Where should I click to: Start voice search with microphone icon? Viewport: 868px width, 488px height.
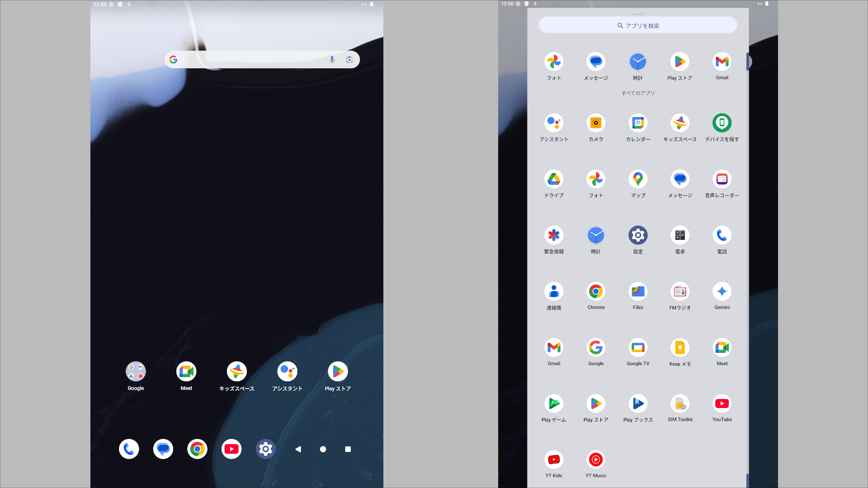pyautogui.click(x=332, y=60)
